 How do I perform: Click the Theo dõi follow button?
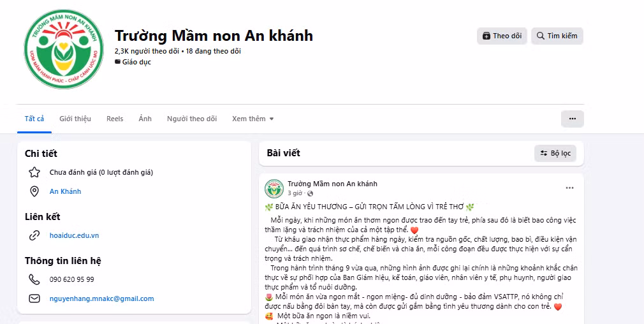tap(502, 36)
